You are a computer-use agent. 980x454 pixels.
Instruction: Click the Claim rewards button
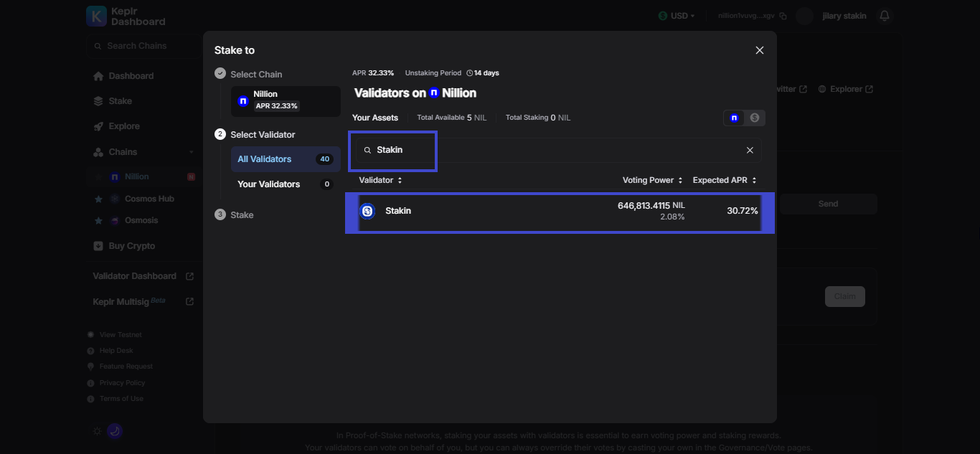(845, 297)
